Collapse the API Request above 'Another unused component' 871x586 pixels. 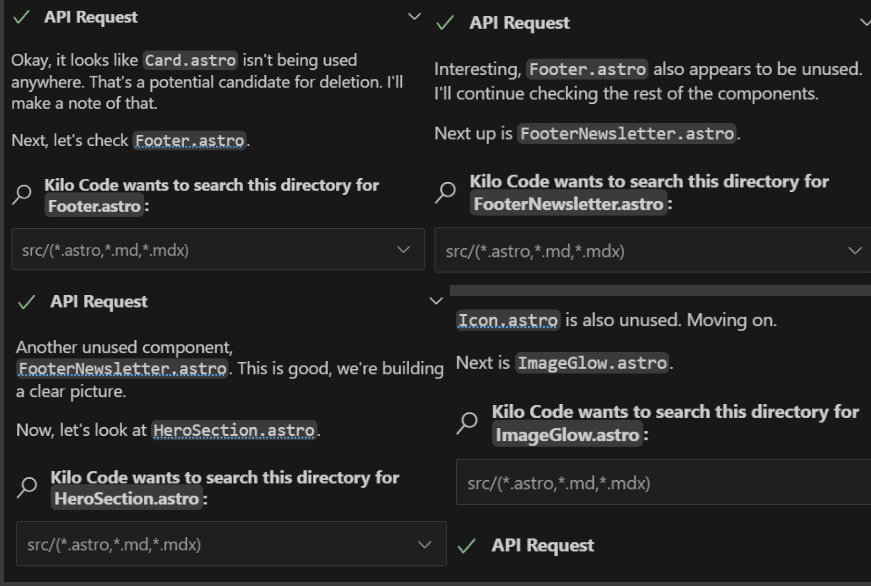pos(435,301)
